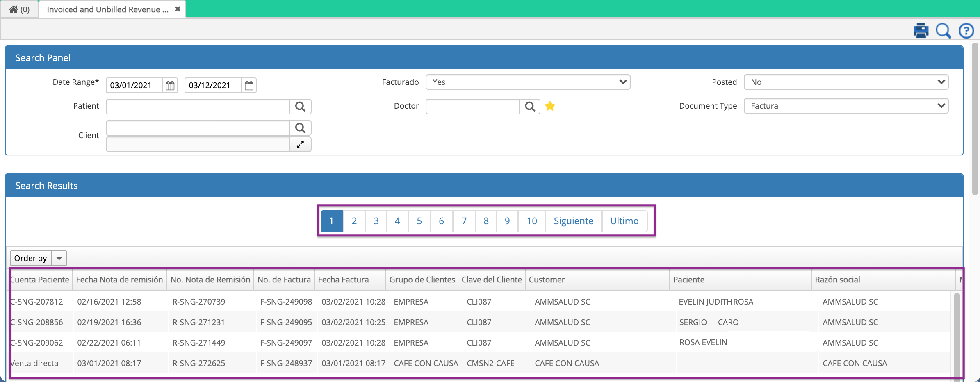Click the Ultimo pagination button
The image size is (980, 382).
pyautogui.click(x=624, y=221)
